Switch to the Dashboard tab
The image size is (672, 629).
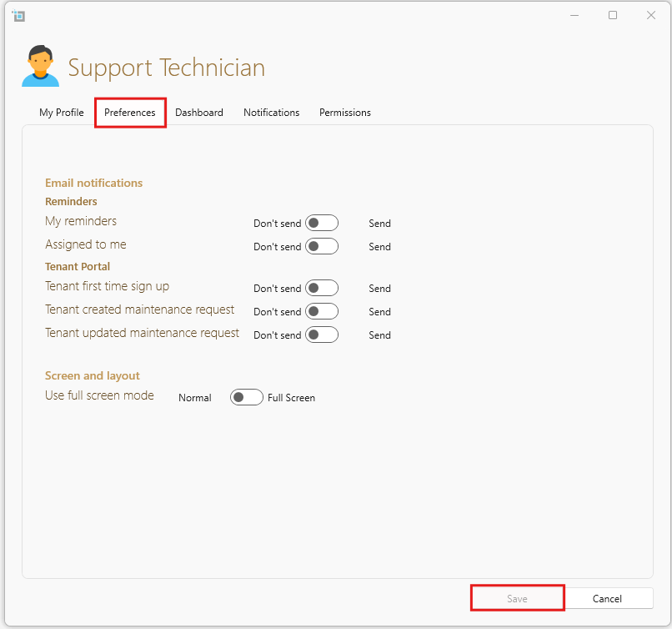(x=199, y=113)
